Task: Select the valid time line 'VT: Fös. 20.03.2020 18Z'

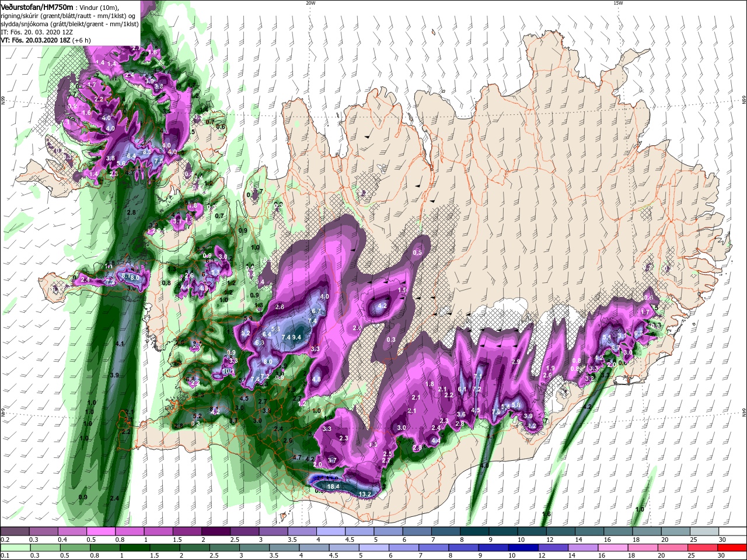Action: pos(36,40)
